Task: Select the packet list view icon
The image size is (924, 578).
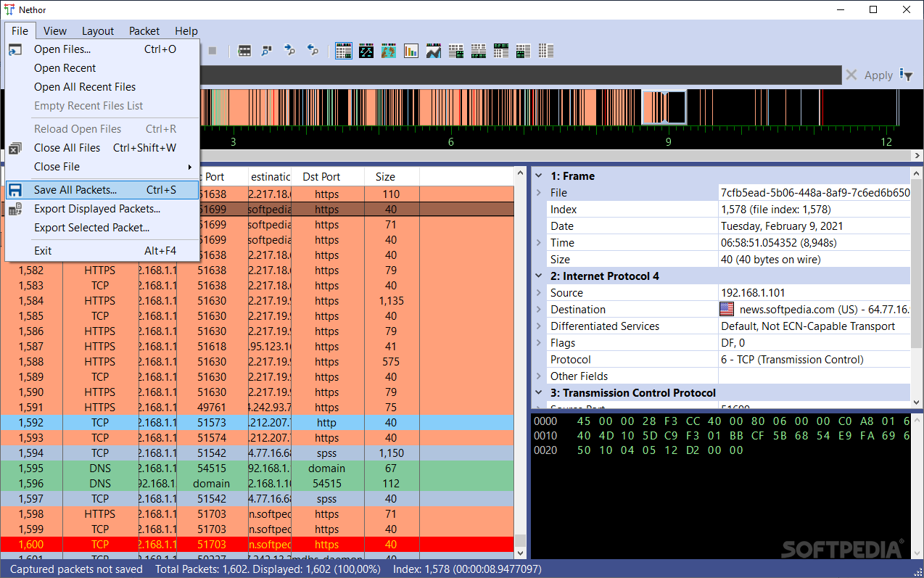Action: (x=344, y=51)
